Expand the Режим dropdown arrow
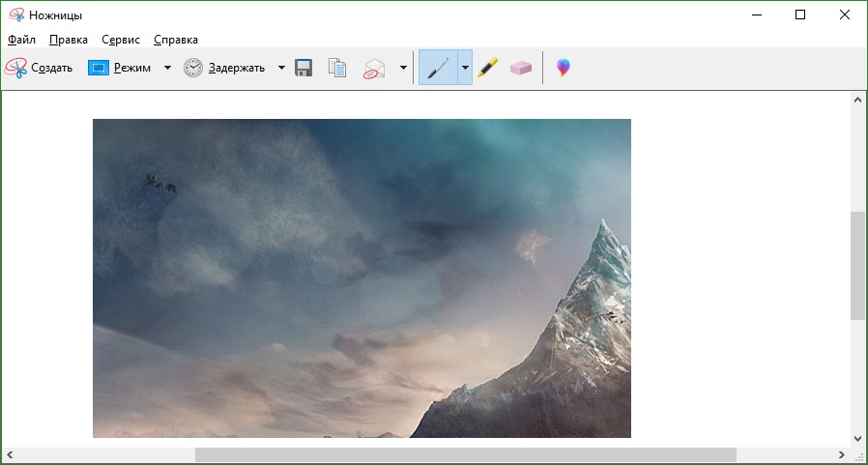868x465 pixels. click(x=167, y=68)
